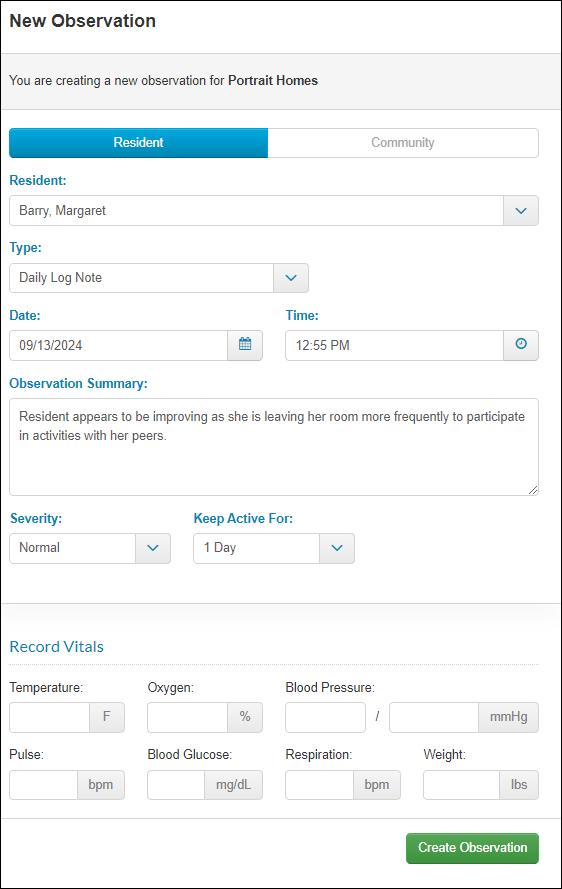Click the Temperature input field
Image resolution: width=562 pixels, height=889 pixels.
point(49,717)
